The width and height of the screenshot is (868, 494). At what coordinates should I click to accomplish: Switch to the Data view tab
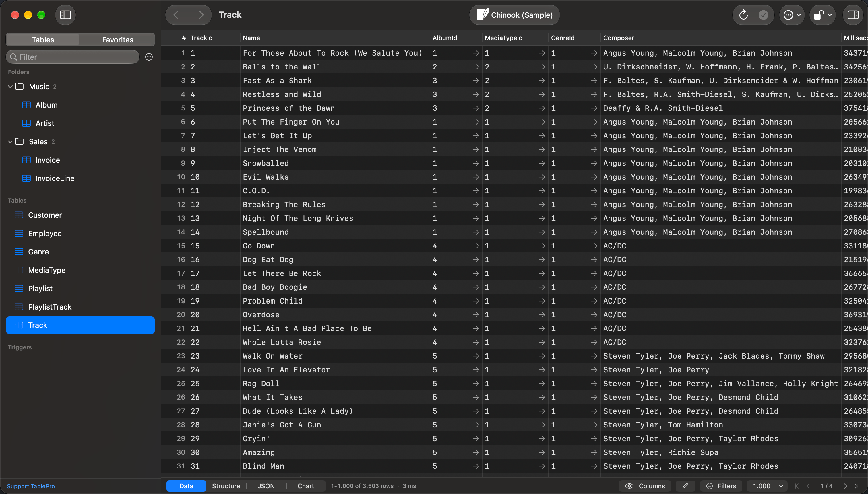coord(186,486)
